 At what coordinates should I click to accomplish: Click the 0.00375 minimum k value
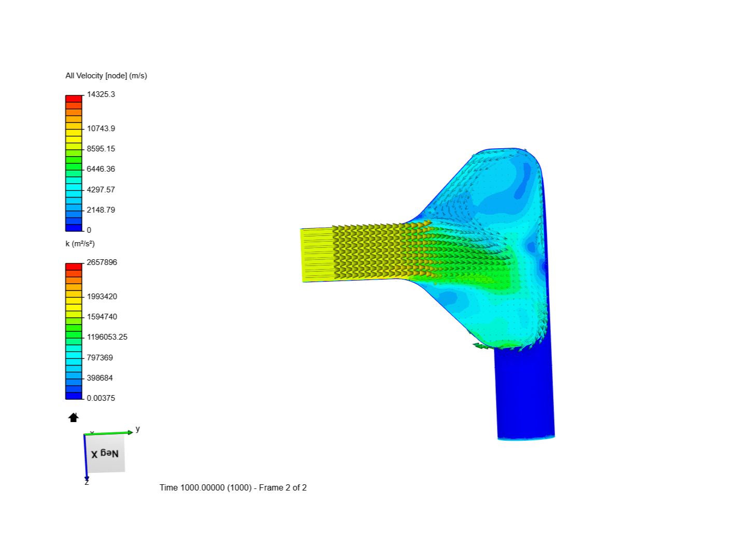pos(101,398)
